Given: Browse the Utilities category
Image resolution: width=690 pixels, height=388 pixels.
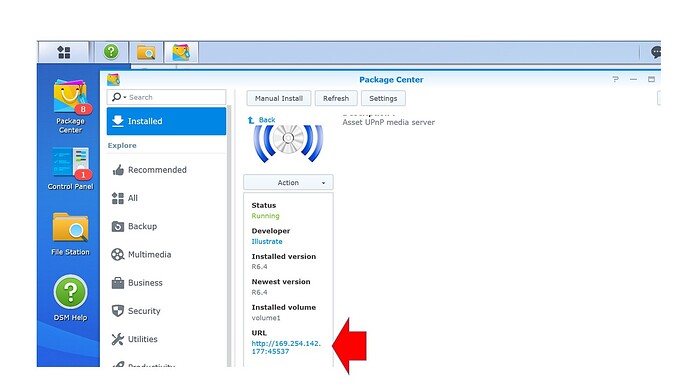Looking at the screenshot, I should (166, 339).
